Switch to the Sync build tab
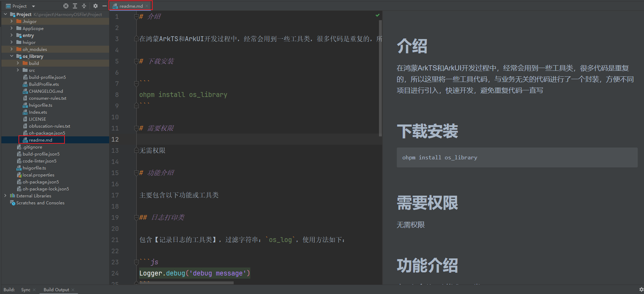The width and height of the screenshot is (644, 294). 26,289
